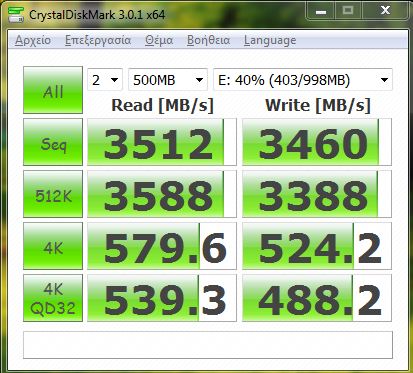This screenshot has height=373, width=413.
Task: Click the 512K write result 3388
Action: click(317, 194)
